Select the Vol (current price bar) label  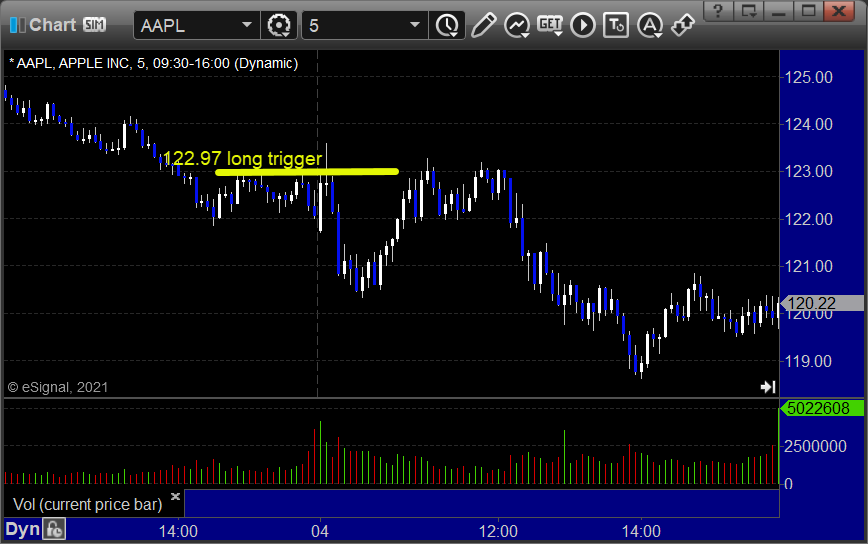point(87,504)
